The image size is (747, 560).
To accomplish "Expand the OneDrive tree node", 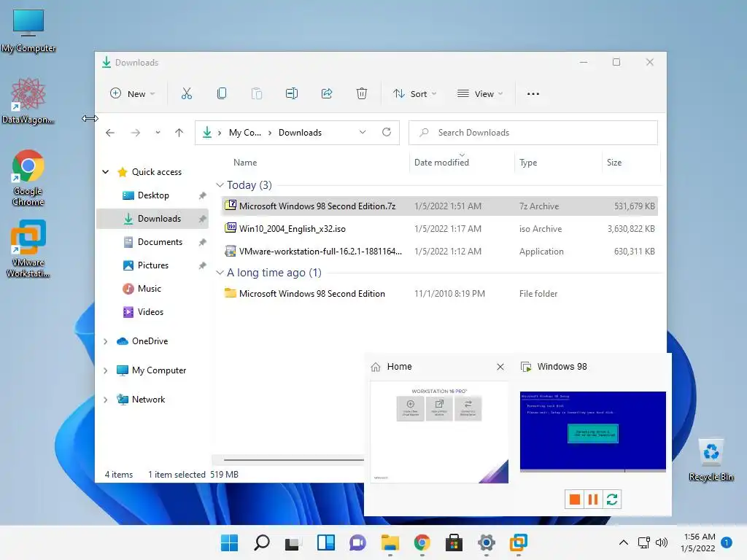I will [106, 341].
